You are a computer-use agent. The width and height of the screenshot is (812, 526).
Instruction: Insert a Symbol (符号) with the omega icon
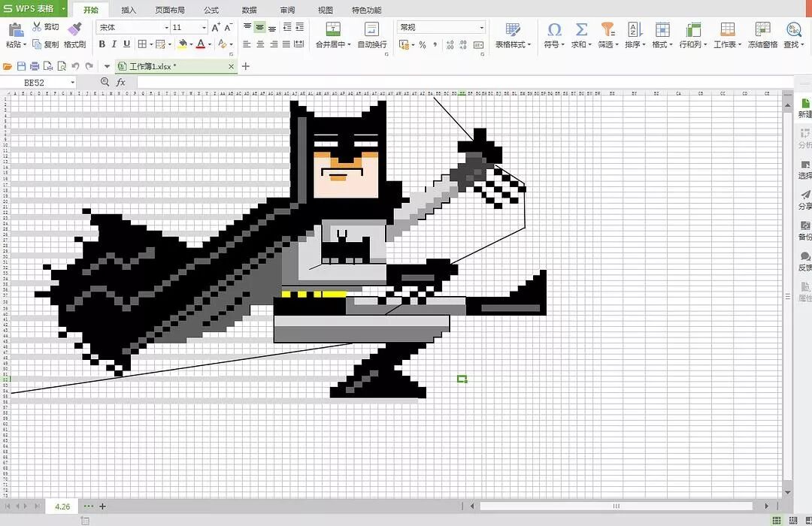click(554, 29)
